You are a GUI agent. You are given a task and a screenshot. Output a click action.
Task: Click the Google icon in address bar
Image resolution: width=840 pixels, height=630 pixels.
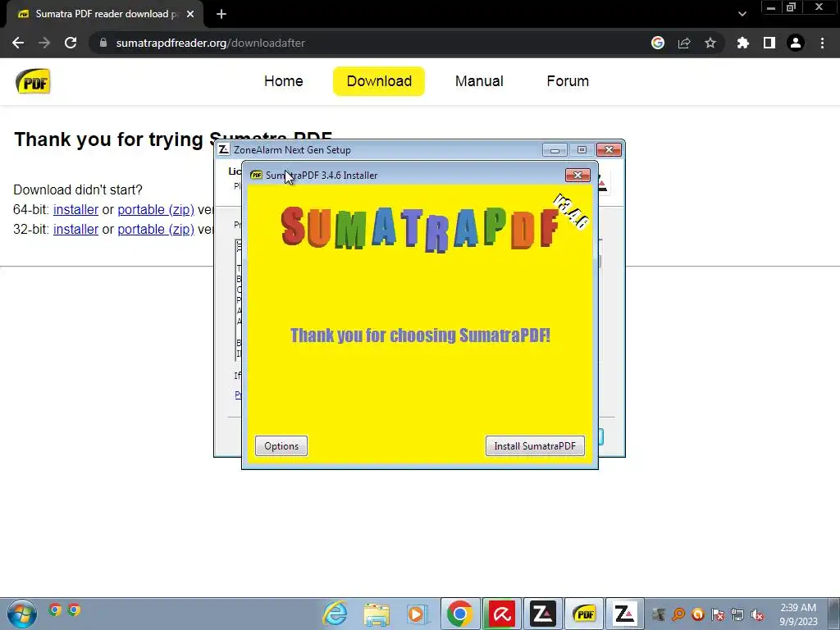(658, 43)
